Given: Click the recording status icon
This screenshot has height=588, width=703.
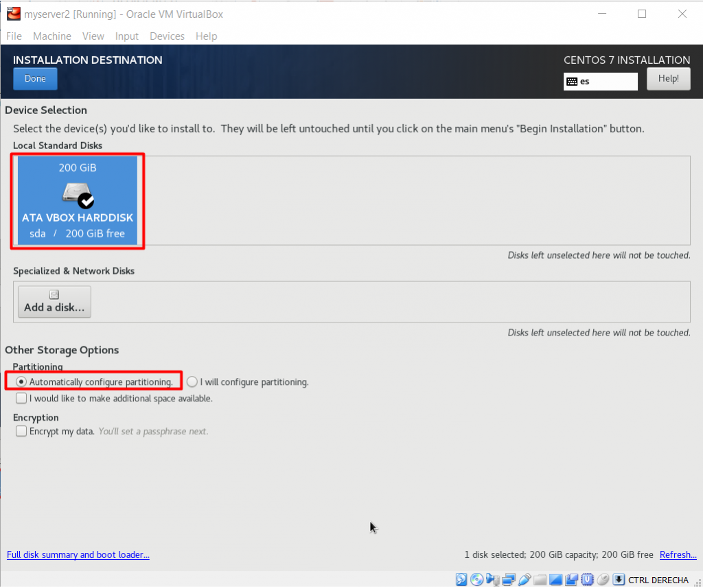Looking at the screenshot, I should click(x=572, y=580).
